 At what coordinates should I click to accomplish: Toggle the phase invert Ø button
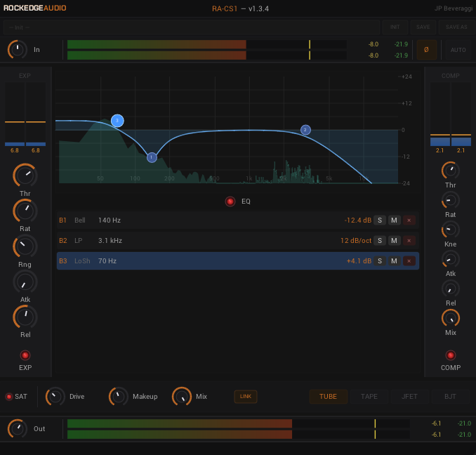tap(426, 49)
